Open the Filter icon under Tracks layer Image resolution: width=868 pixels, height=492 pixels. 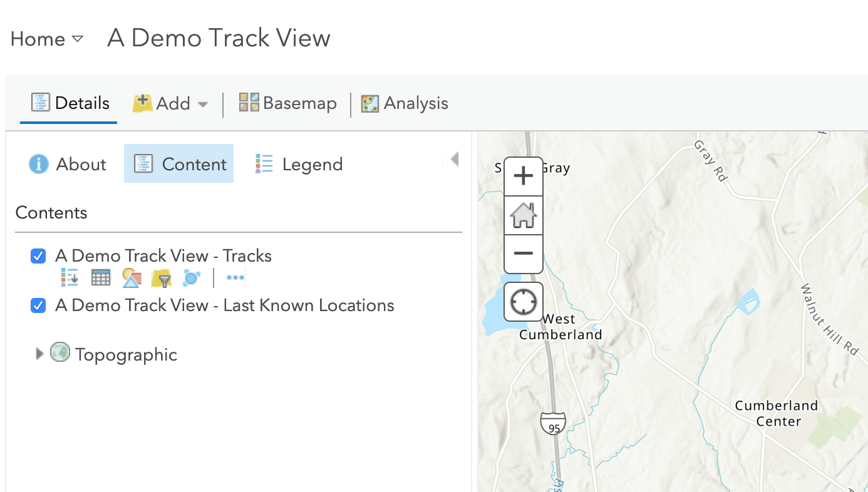click(x=162, y=277)
